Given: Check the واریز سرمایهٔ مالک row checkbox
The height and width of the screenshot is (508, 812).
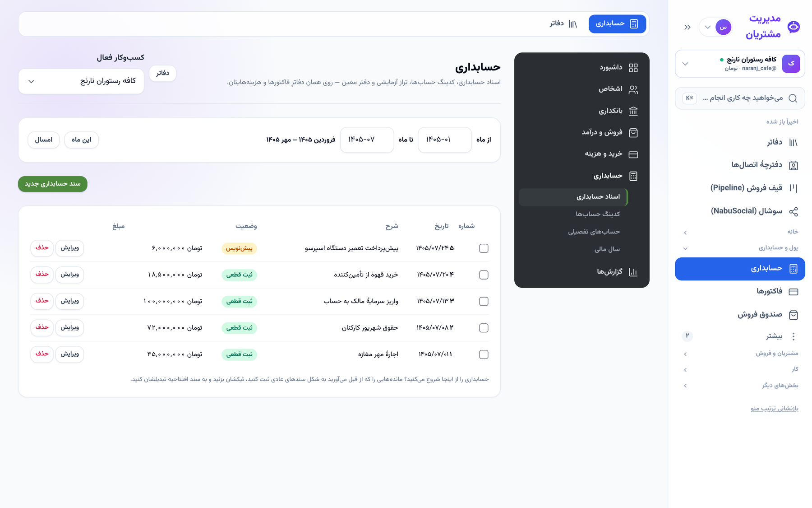Looking at the screenshot, I should 484,302.
